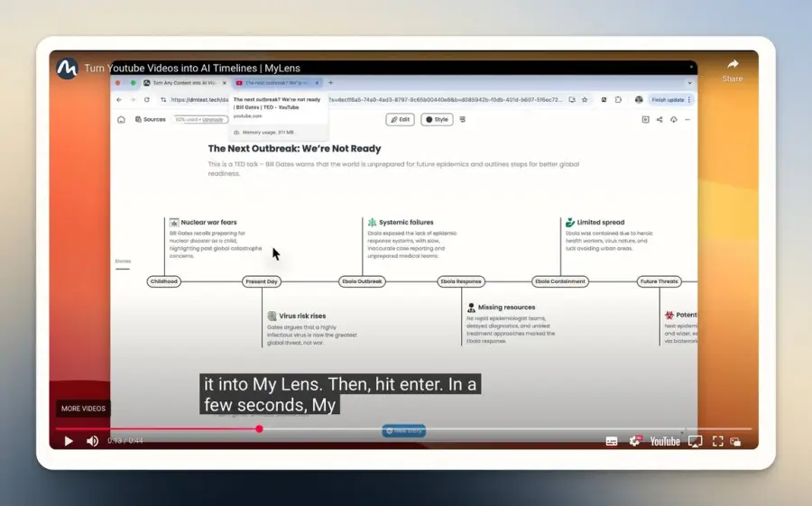The width and height of the screenshot is (812, 506).
Task: Download timeline via cloud icon
Action: pos(673,120)
